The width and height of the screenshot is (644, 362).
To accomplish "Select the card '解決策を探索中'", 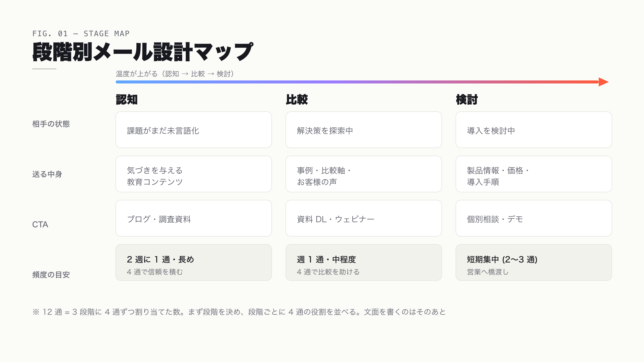I will tap(364, 130).
